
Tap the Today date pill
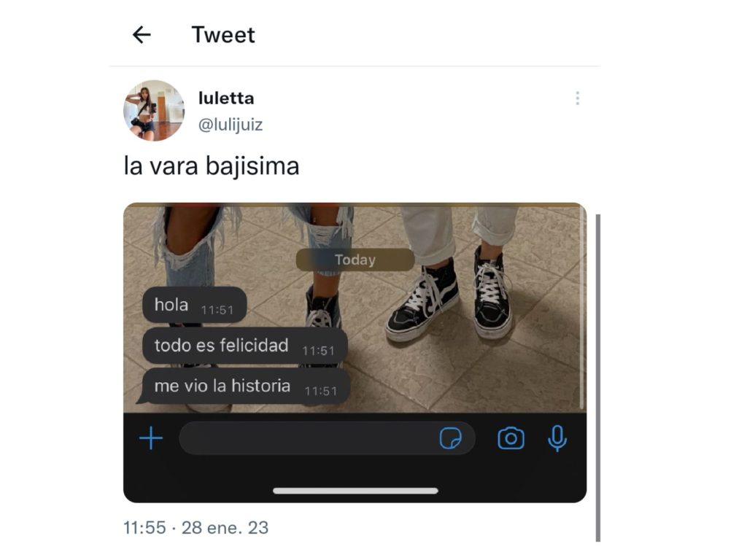pyautogui.click(x=355, y=260)
